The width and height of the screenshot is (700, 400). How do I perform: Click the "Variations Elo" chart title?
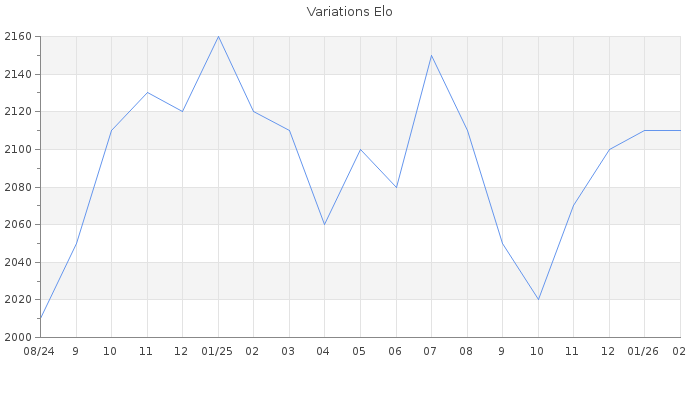pos(349,12)
